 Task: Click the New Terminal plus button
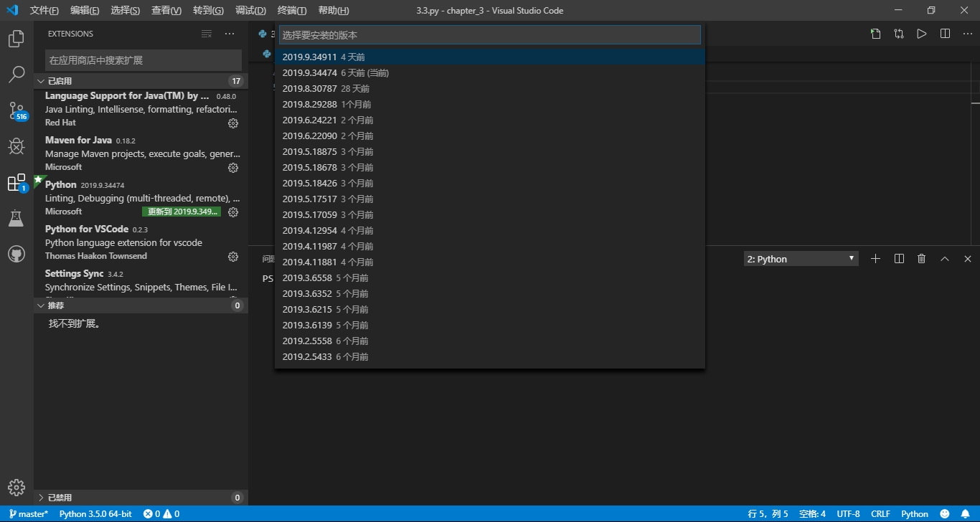click(x=875, y=257)
